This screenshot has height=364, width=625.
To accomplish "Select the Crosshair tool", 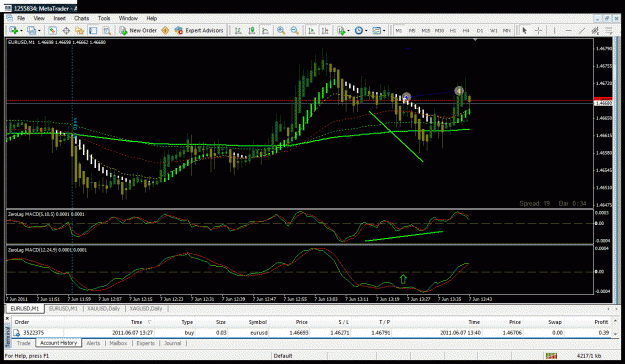I will click(538, 30).
